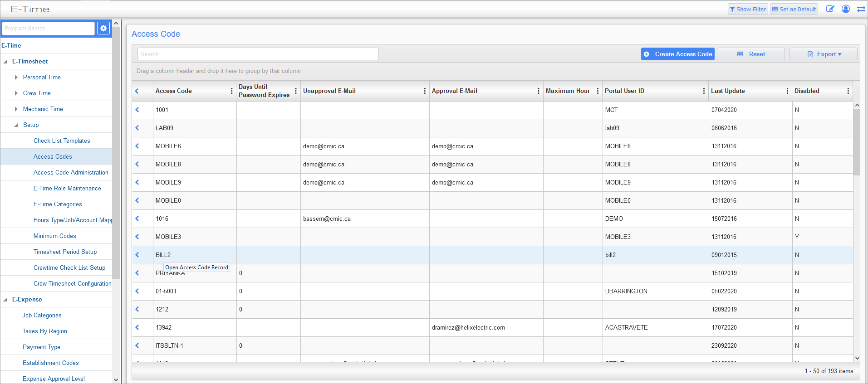Click the Program Search input field
868x384 pixels.
click(x=49, y=28)
